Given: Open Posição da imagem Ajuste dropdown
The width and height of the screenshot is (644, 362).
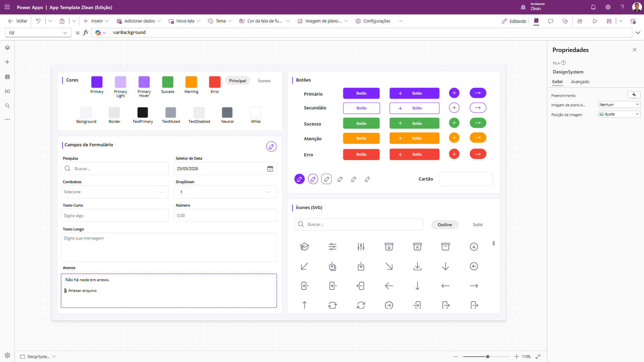Looking at the screenshot, I should [619, 114].
